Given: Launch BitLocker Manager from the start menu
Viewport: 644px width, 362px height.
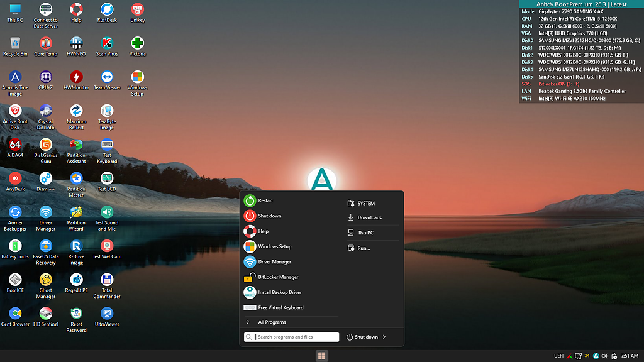Looking at the screenshot, I should [291, 277].
